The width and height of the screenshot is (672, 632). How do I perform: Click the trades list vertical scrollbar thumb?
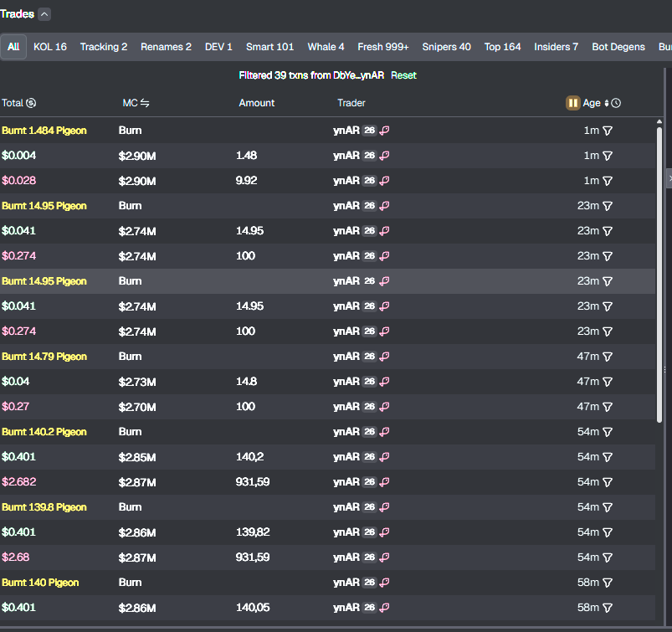659,275
